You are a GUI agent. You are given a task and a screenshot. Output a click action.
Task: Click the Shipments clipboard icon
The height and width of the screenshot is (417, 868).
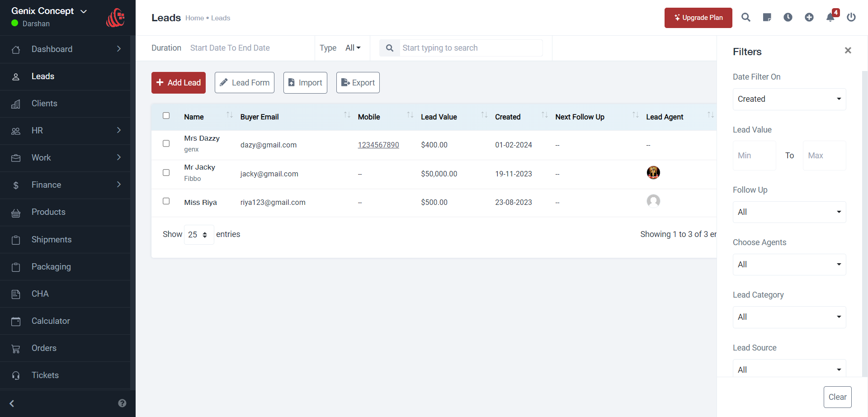pyautogui.click(x=16, y=240)
